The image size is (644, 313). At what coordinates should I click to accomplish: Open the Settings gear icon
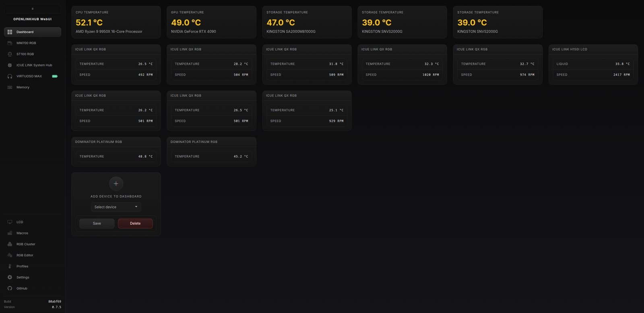pyautogui.click(x=10, y=277)
